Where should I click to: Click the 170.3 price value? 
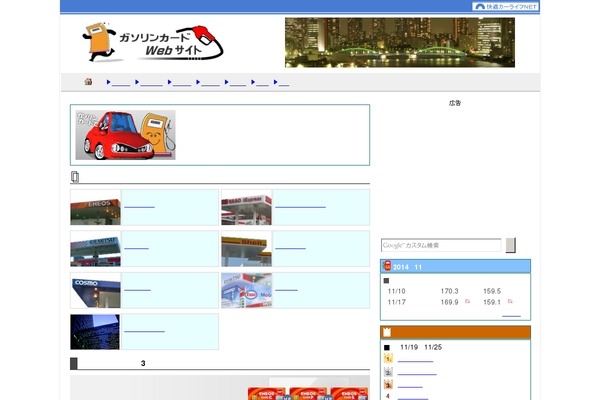coord(449,291)
